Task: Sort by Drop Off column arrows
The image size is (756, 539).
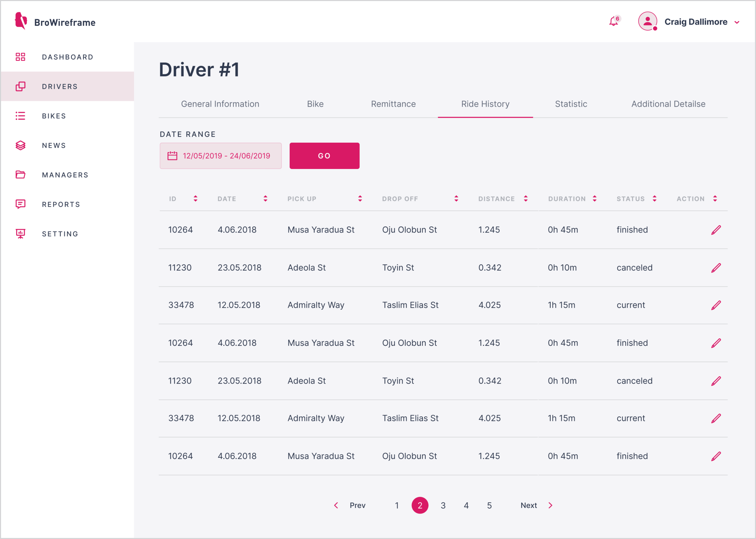Action: click(456, 199)
